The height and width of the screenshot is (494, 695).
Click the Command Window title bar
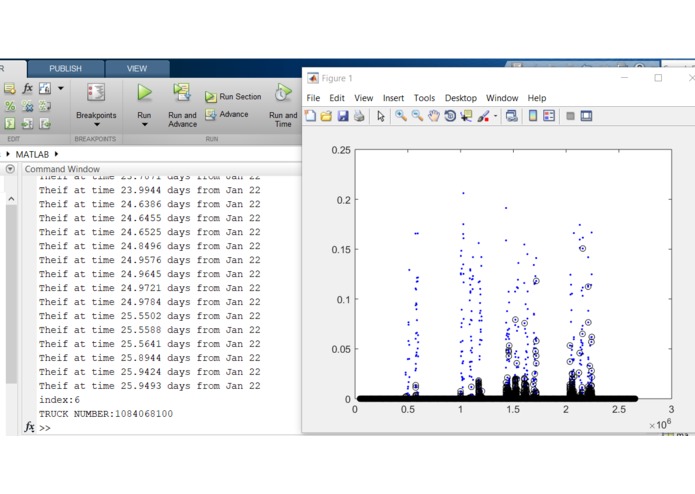pos(162,169)
